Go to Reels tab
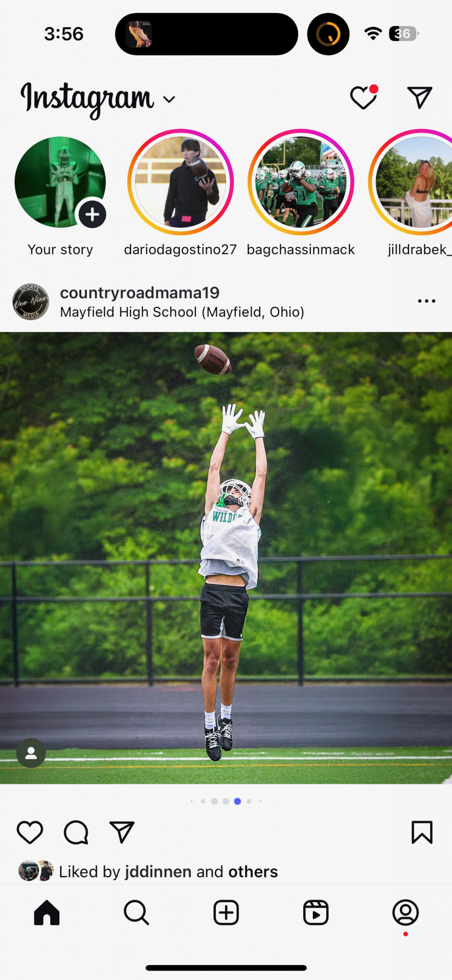452x980 pixels. tap(316, 913)
